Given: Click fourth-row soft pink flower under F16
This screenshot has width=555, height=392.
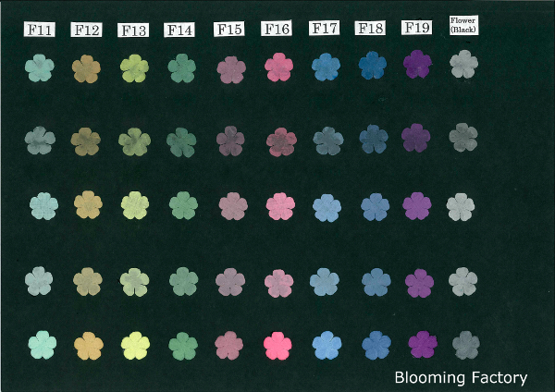Looking at the screenshot, I should pos(279,284).
